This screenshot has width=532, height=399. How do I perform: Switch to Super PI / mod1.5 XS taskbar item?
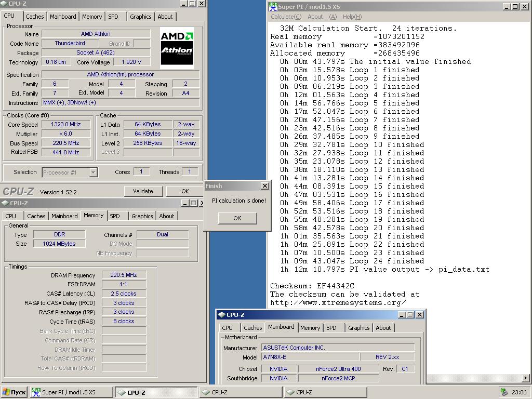(x=72, y=392)
